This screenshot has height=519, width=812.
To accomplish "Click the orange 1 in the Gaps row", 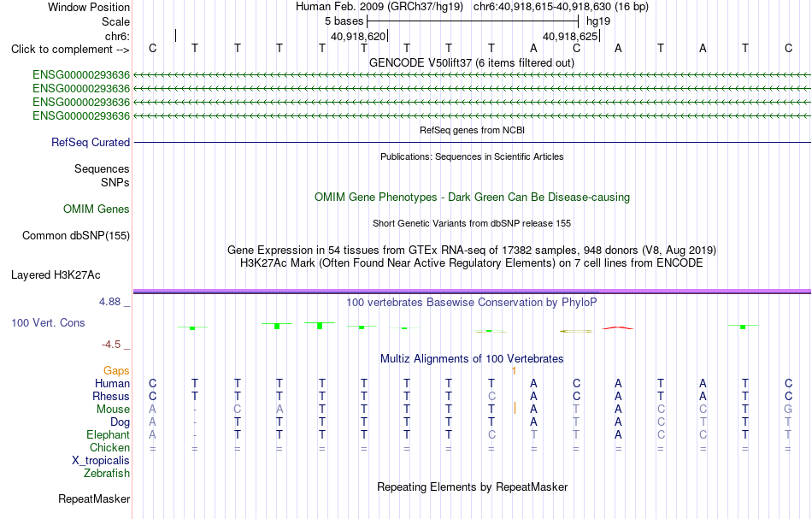I will (x=515, y=371).
